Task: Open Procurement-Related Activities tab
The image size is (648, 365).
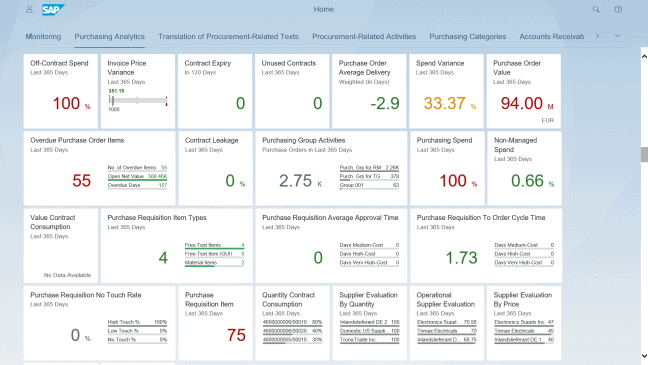Action: click(364, 36)
